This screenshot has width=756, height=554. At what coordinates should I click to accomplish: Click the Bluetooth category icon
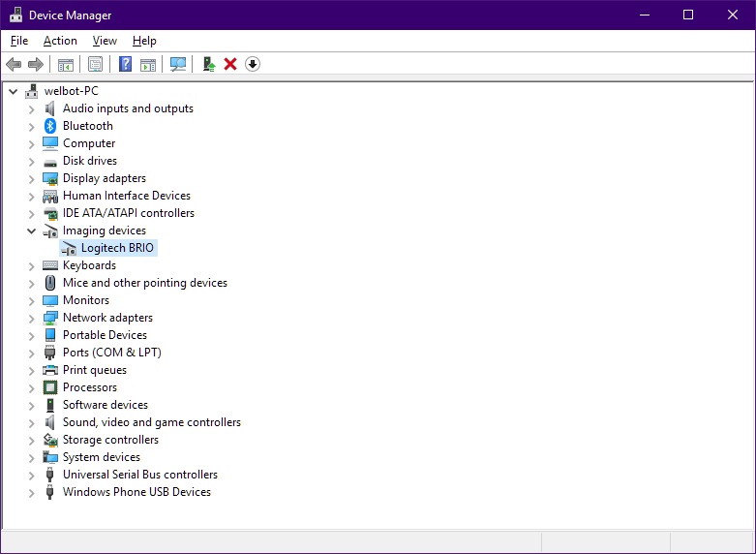pyautogui.click(x=50, y=126)
